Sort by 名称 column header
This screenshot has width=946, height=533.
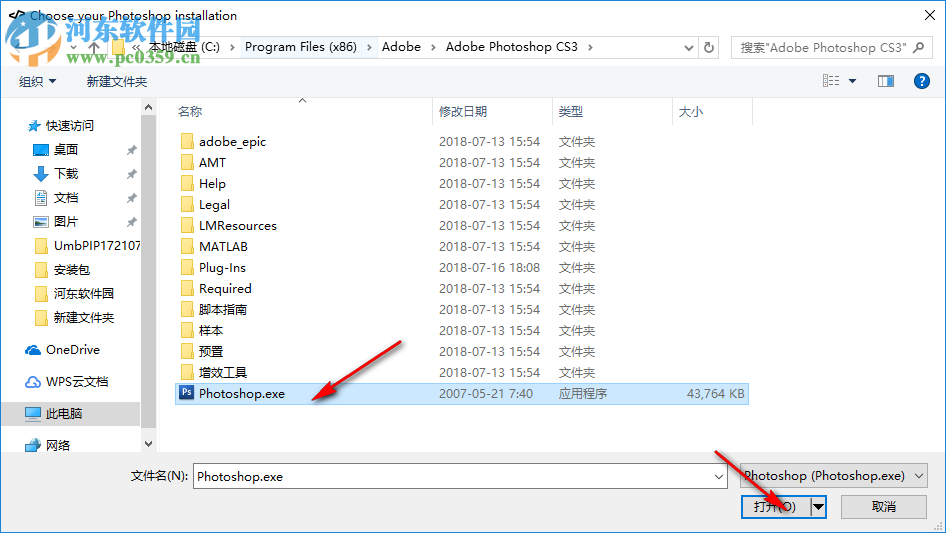click(190, 112)
